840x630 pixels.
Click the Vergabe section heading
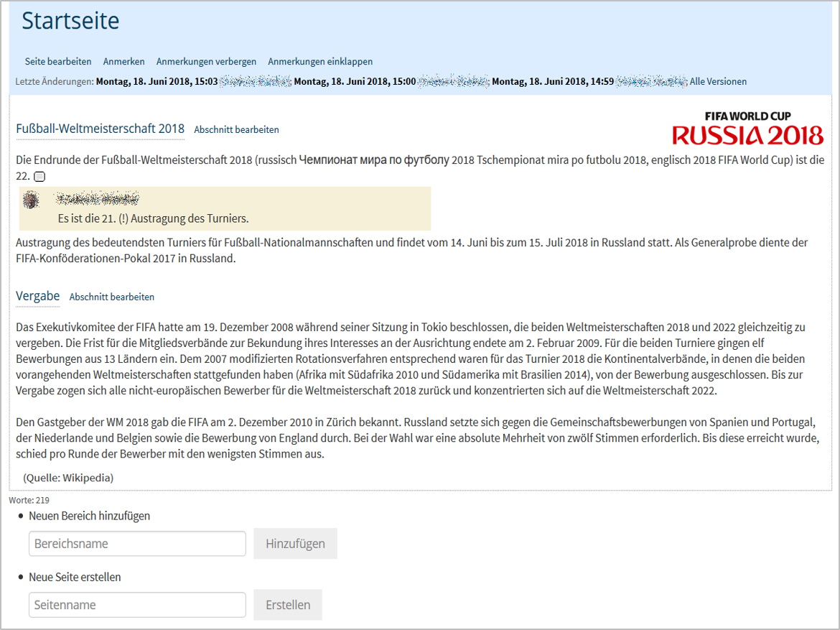37,296
